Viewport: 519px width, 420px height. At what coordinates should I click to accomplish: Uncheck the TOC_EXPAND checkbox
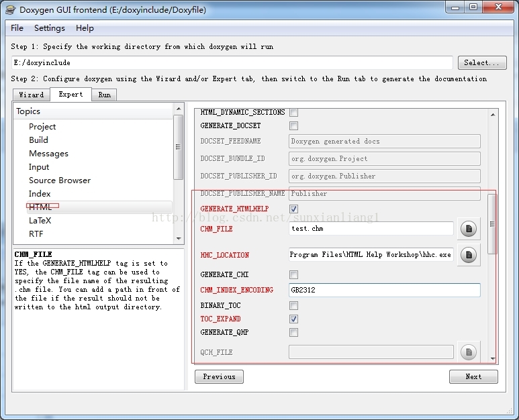[293, 319]
